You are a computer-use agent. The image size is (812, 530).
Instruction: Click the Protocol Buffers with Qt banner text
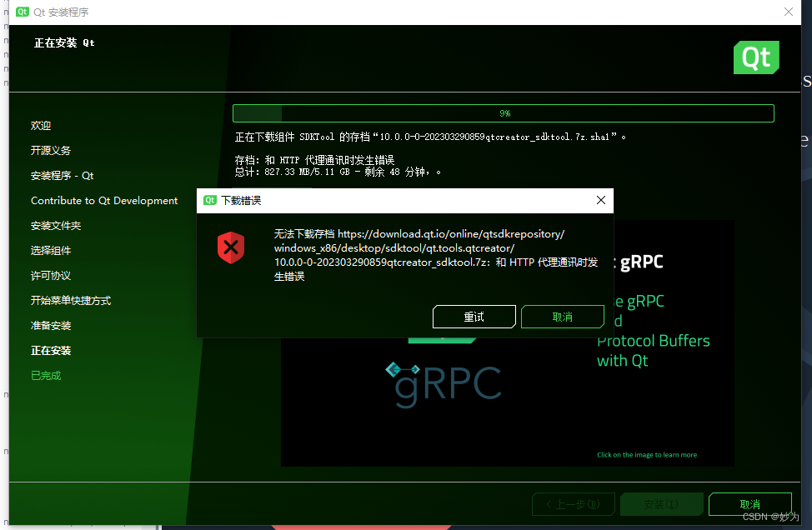click(654, 350)
